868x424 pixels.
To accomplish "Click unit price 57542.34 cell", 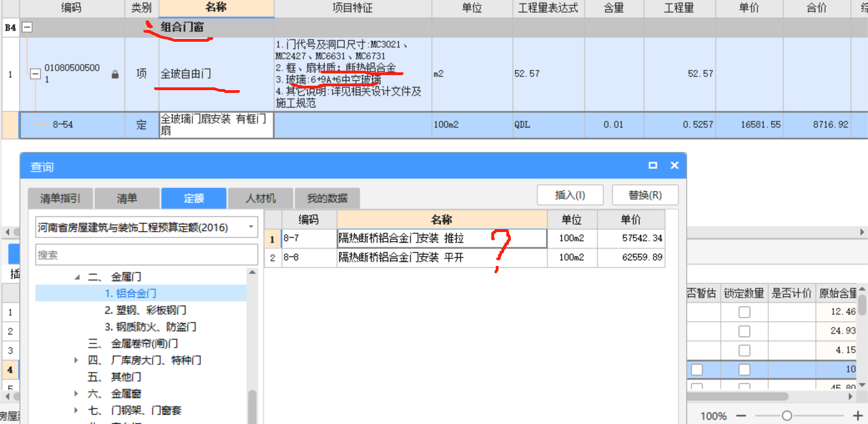I will (631, 239).
